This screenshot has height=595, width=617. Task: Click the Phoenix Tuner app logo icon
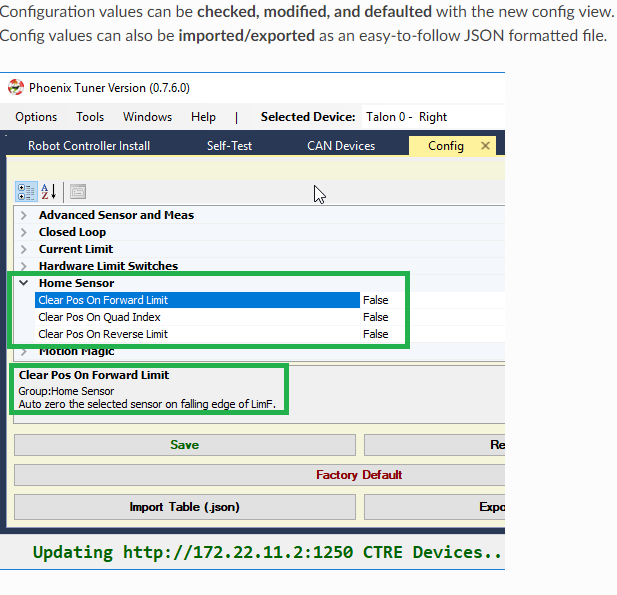tap(16, 87)
